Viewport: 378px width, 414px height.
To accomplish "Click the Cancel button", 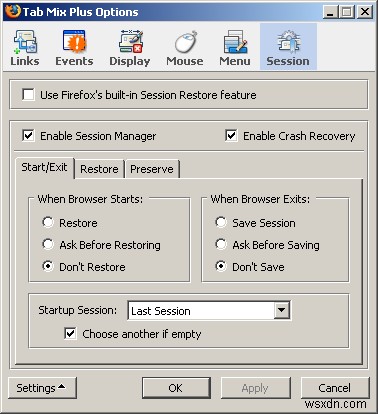I will (x=335, y=388).
